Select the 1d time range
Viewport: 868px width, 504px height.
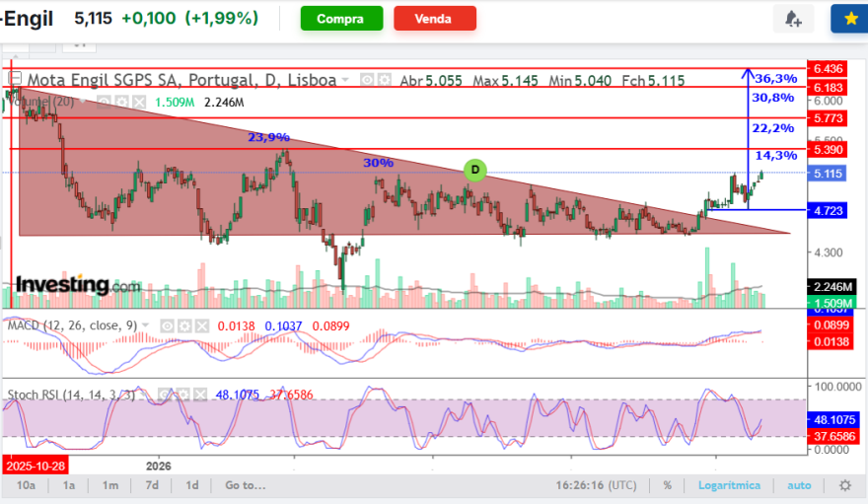[191, 485]
